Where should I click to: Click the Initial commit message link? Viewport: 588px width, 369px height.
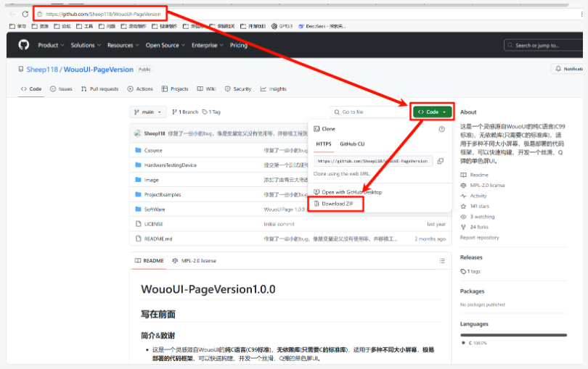(x=279, y=224)
